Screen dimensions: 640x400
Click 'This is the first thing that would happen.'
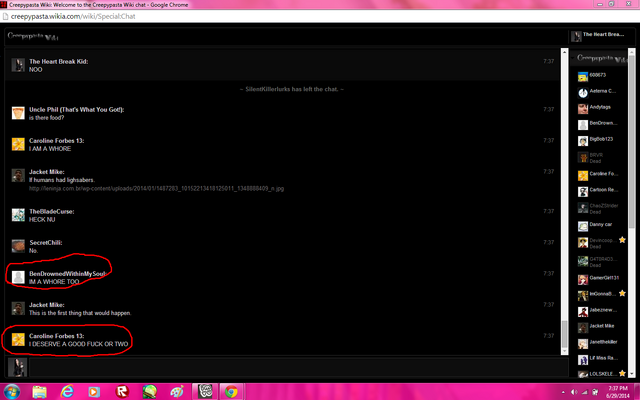pyautogui.click(x=80, y=313)
